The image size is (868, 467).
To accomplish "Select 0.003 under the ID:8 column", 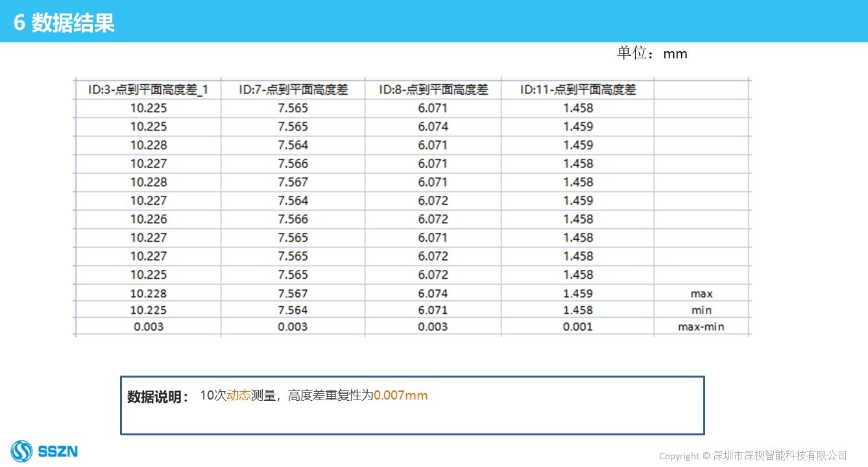I will pyautogui.click(x=433, y=327).
